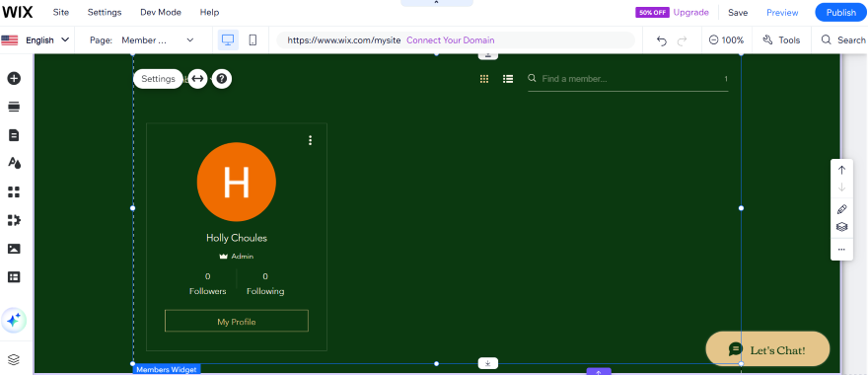Click the chat bubble icon in Let's Chat
The image size is (868, 375).
(x=735, y=349)
